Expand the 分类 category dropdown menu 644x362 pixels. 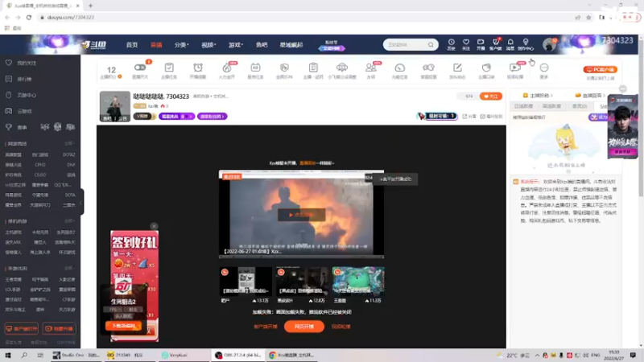[x=181, y=45]
